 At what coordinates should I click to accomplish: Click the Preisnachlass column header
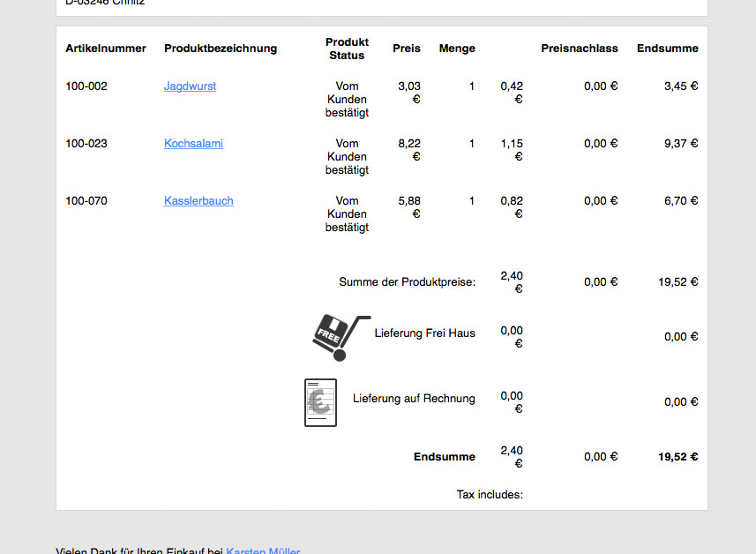(x=580, y=49)
